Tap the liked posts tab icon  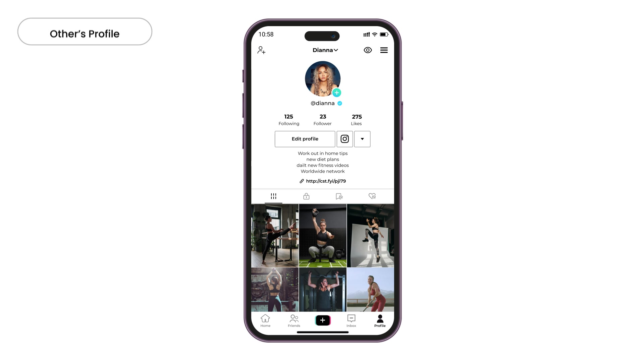[372, 196]
